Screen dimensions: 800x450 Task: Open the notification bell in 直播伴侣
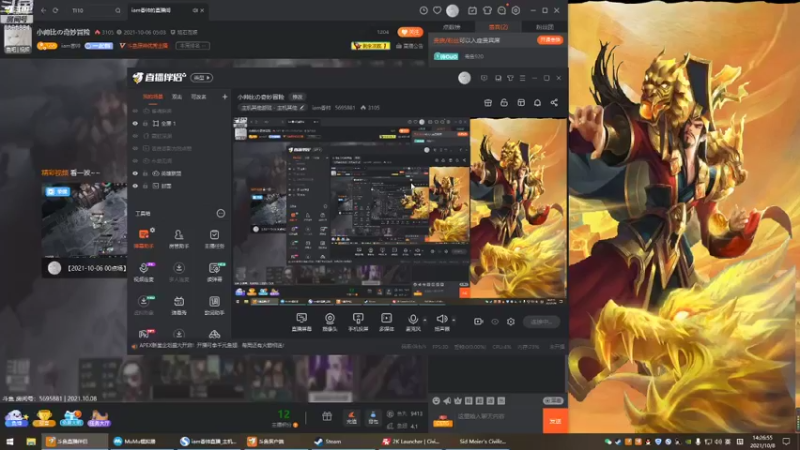[x=537, y=103]
